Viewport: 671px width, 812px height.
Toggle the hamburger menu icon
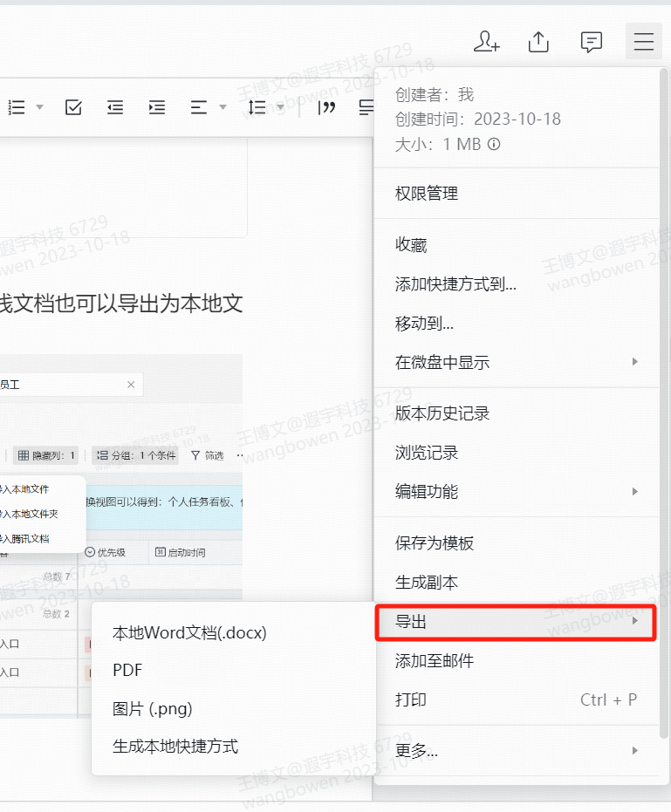(x=644, y=42)
